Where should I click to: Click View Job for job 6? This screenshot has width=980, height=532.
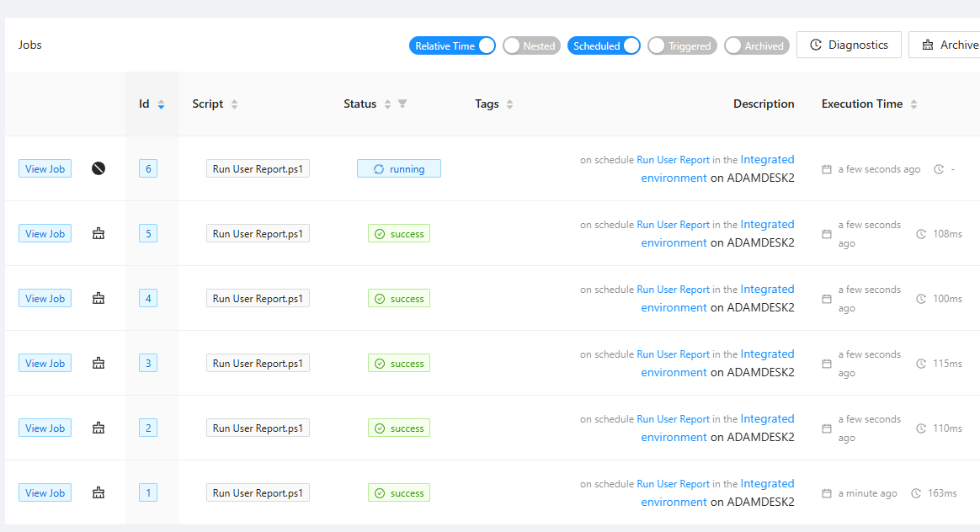coord(45,168)
